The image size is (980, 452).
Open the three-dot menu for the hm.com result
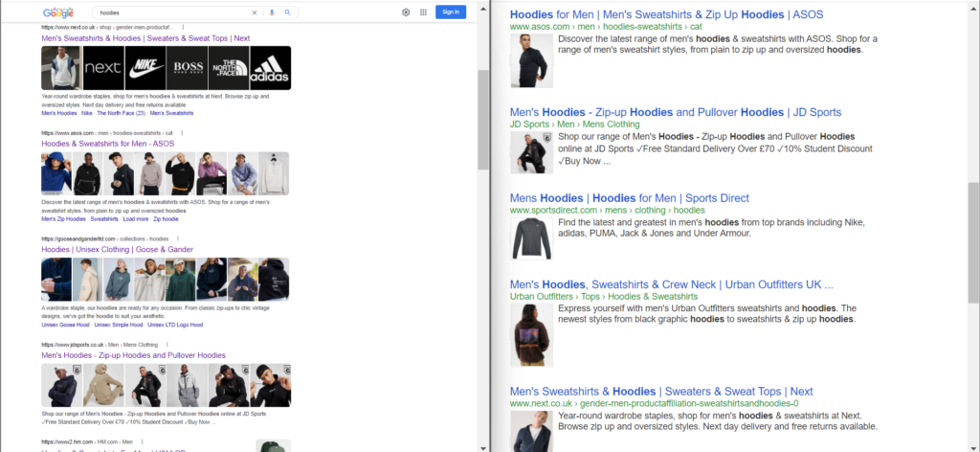[x=142, y=441]
